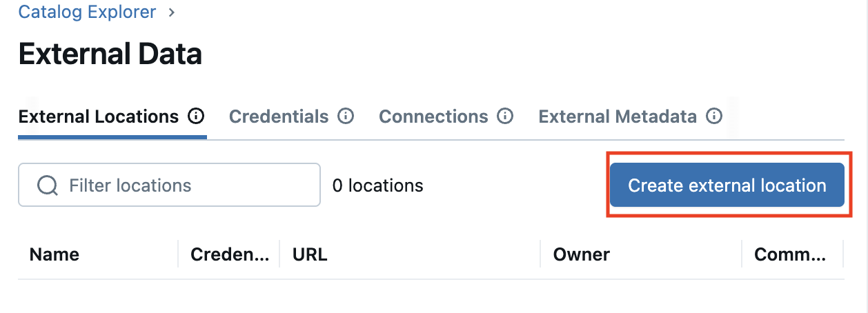Open the Credentials tab
Screen dimensions: 868x313
pos(279,117)
